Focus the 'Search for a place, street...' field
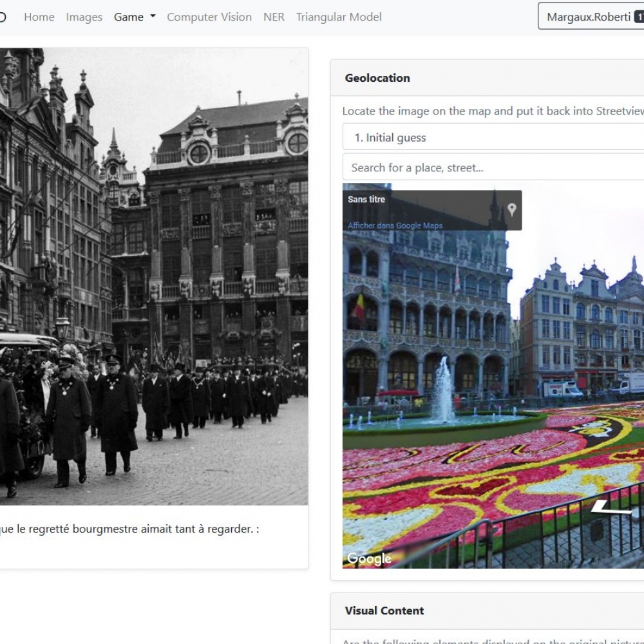Screen dimensions: 644x644 (493, 167)
